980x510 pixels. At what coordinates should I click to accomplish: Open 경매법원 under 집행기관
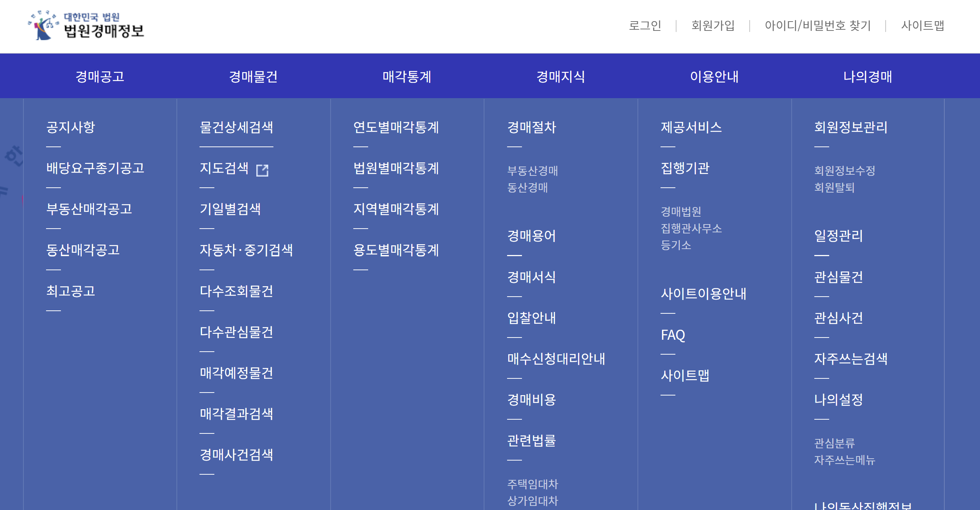[x=681, y=211]
